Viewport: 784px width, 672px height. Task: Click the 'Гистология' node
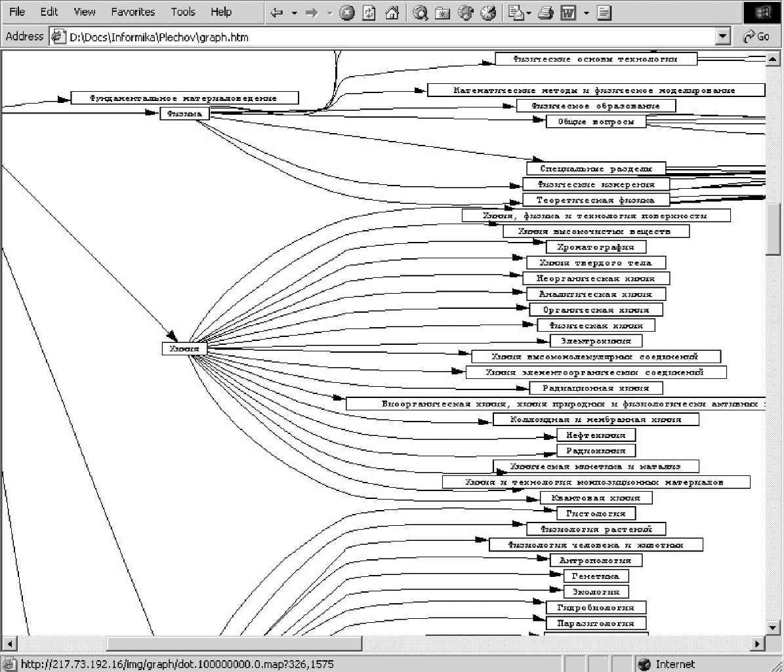click(596, 513)
